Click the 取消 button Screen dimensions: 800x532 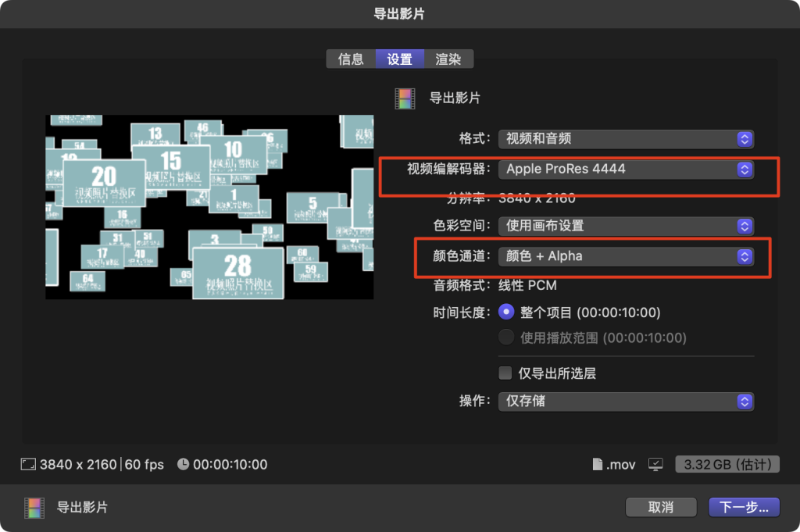[x=661, y=507]
